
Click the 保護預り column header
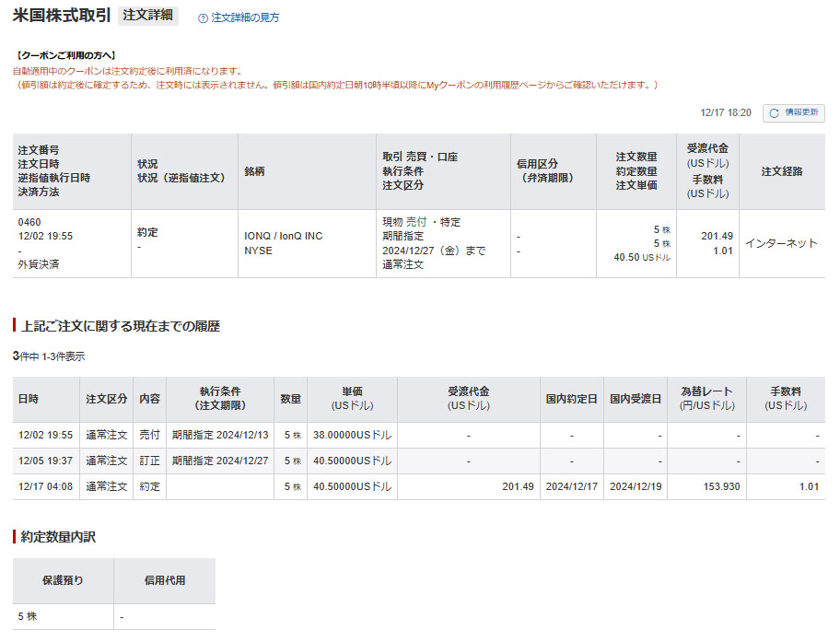pyautogui.click(x=63, y=580)
